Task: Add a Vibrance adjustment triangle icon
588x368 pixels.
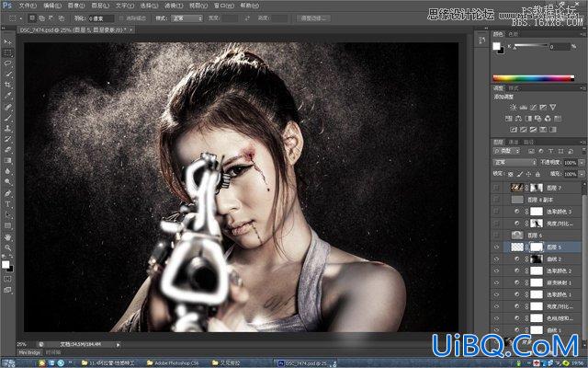Action: coord(553,108)
